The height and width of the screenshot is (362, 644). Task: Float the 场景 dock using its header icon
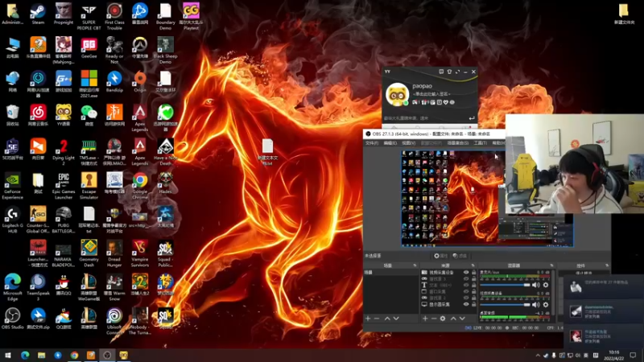point(415,265)
